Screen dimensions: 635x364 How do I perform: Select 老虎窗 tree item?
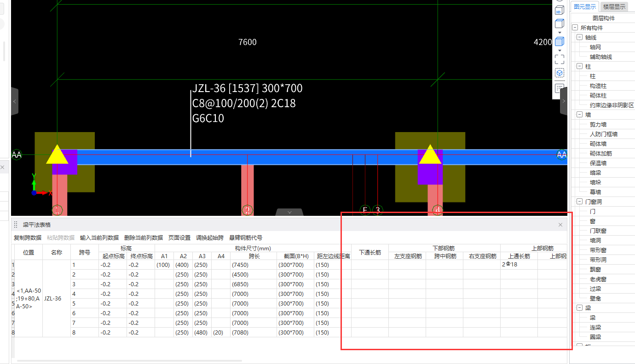click(598, 279)
